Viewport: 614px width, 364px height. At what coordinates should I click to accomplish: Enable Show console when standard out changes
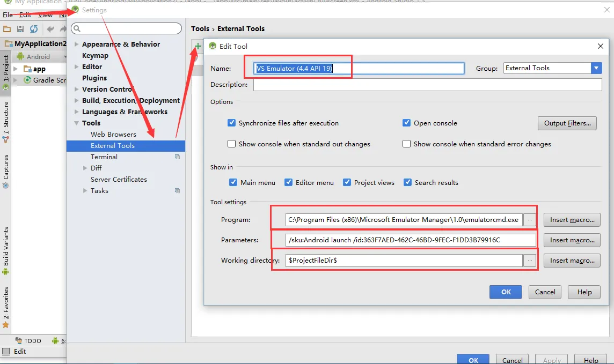231,144
